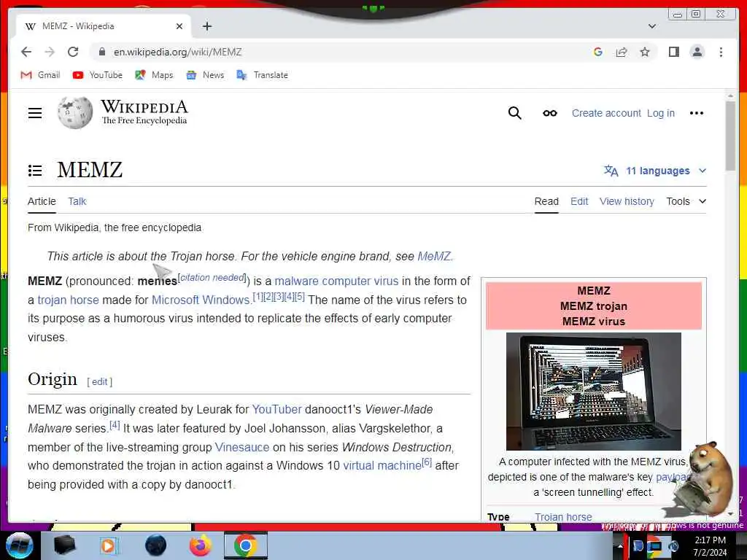The height and width of the screenshot is (560, 747).
Task: Search Wikipedia with the magnifier icon
Action: coord(514,113)
